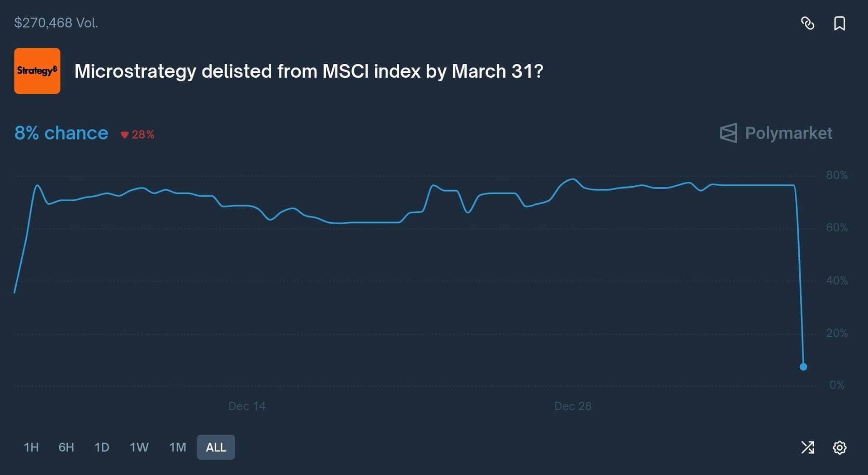This screenshot has width=868, height=475.
Task: Bookmark this Microstrategy market
Action: click(x=840, y=23)
